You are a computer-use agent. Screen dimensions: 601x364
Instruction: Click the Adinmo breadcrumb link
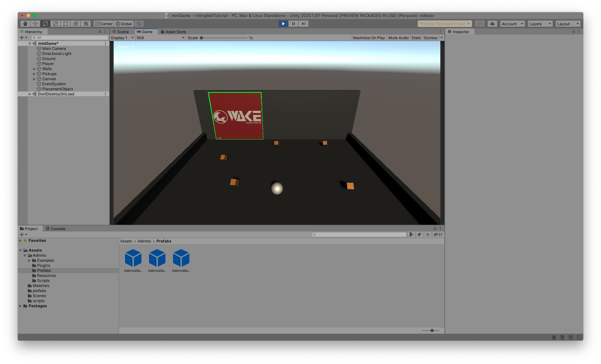(x=144, y=241)
